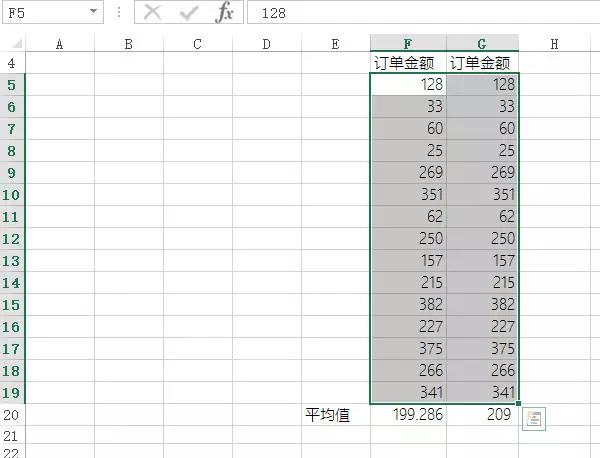
Task: Click the average value 199.286
Action: pyautogui.click(x=408, y=415)
